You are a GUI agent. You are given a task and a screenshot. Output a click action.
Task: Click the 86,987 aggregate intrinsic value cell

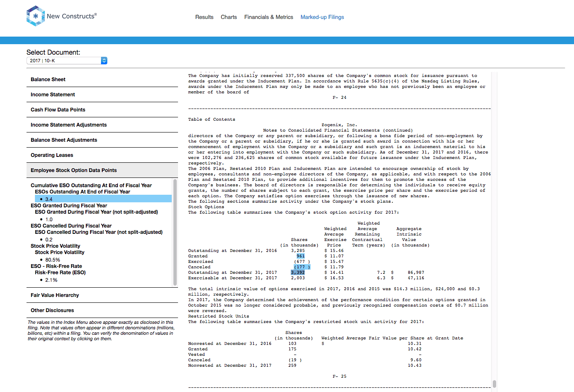tap(416, 273)
